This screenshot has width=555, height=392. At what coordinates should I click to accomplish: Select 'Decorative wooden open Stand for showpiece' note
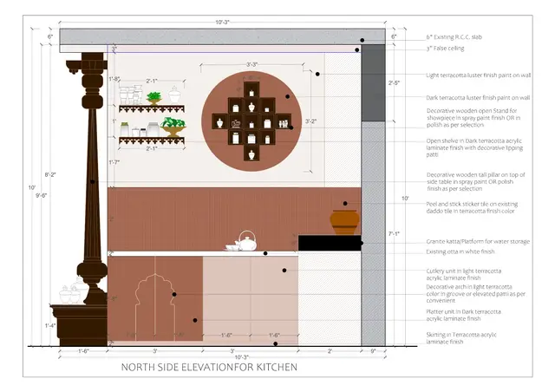pyautogui.click(x=473, y=118)
